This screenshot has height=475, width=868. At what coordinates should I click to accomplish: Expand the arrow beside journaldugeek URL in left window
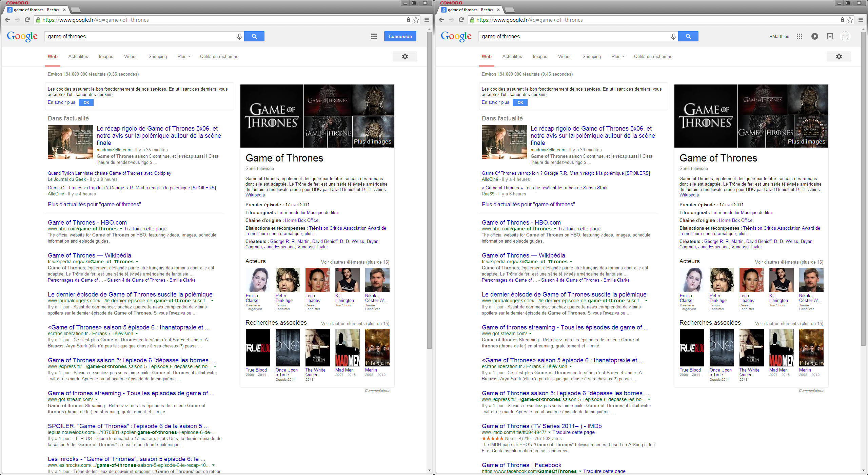[x=212, y=301]
